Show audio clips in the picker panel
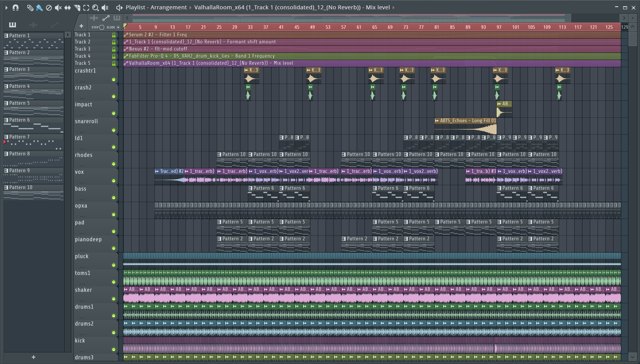The width and height of the screenshot is (640, 364). click(33, 24)
